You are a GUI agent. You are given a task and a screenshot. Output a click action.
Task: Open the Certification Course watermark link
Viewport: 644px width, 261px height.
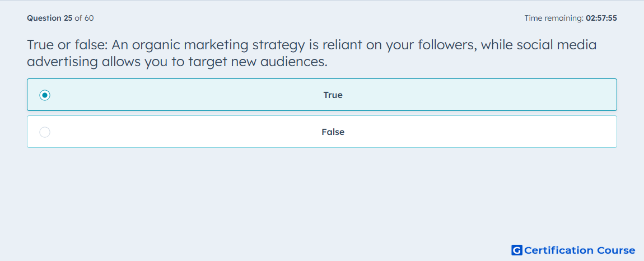tap(573, 250)
